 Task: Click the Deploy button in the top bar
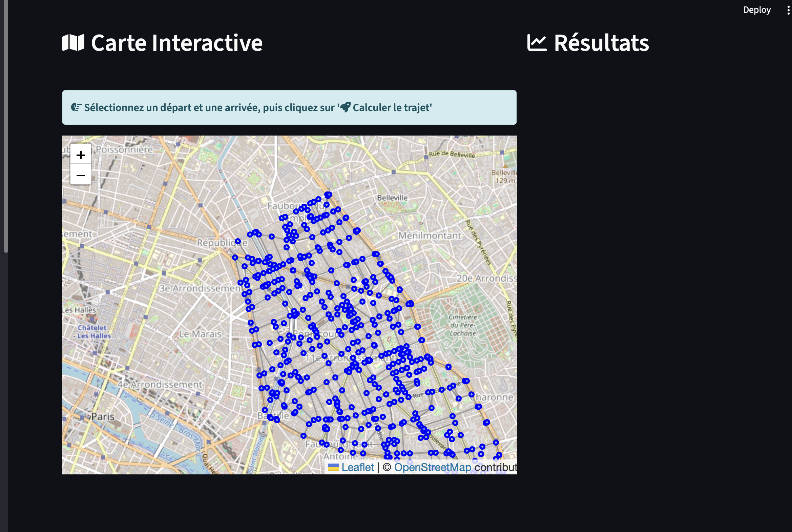coord(757,10)
